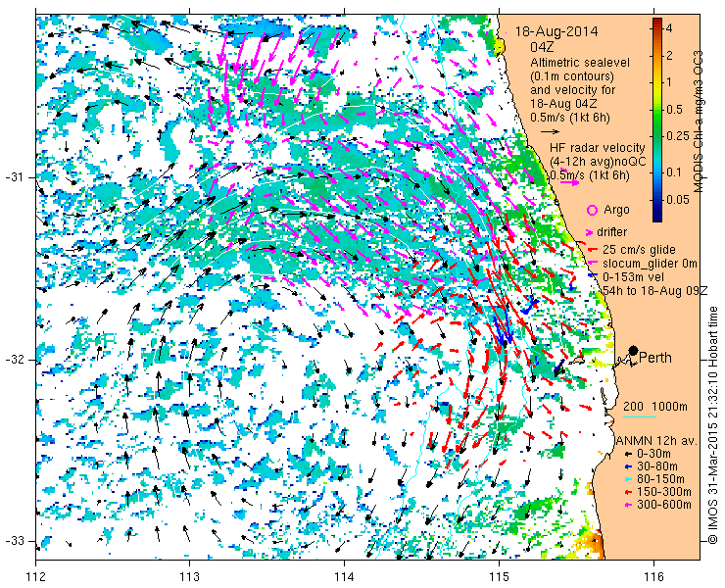725x588 pixels.
Task: Click the Perth city marker dot
Action: click(x=634, y=350)
